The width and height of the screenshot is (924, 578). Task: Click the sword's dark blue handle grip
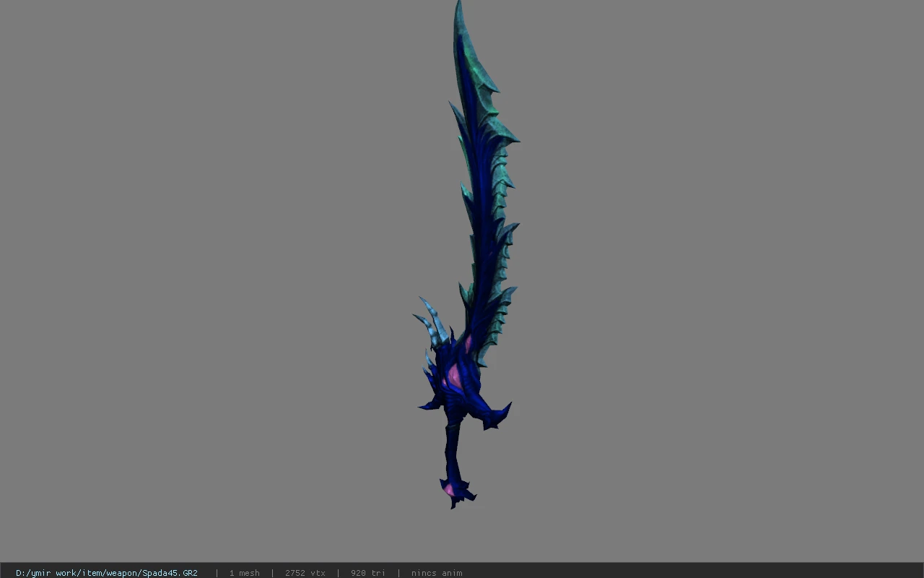click(x=453, y=449)
